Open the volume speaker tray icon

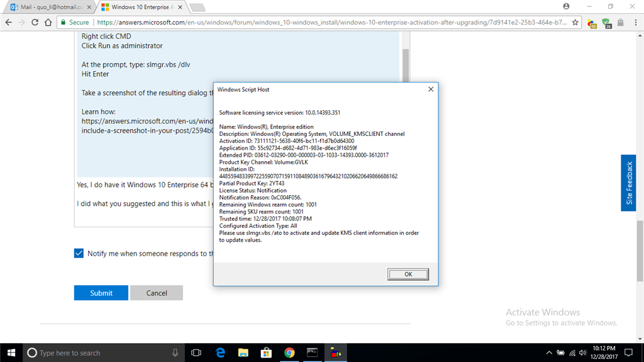[x=582, y=353]
